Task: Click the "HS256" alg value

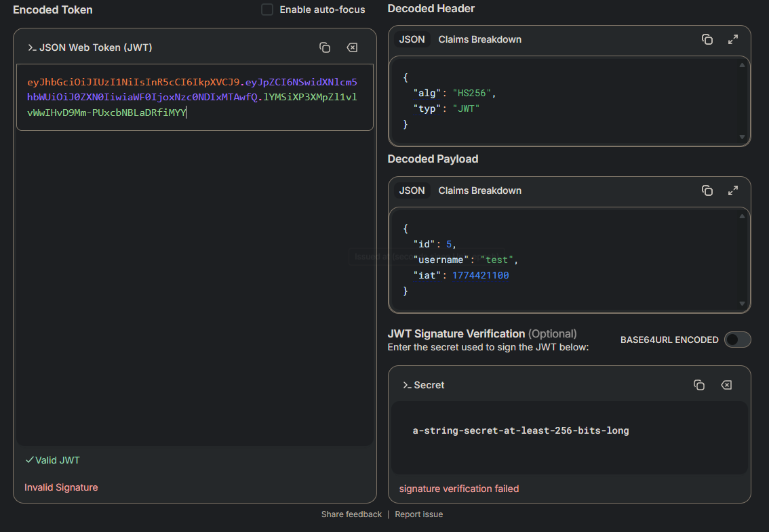Action: click(x=471, y=93)
